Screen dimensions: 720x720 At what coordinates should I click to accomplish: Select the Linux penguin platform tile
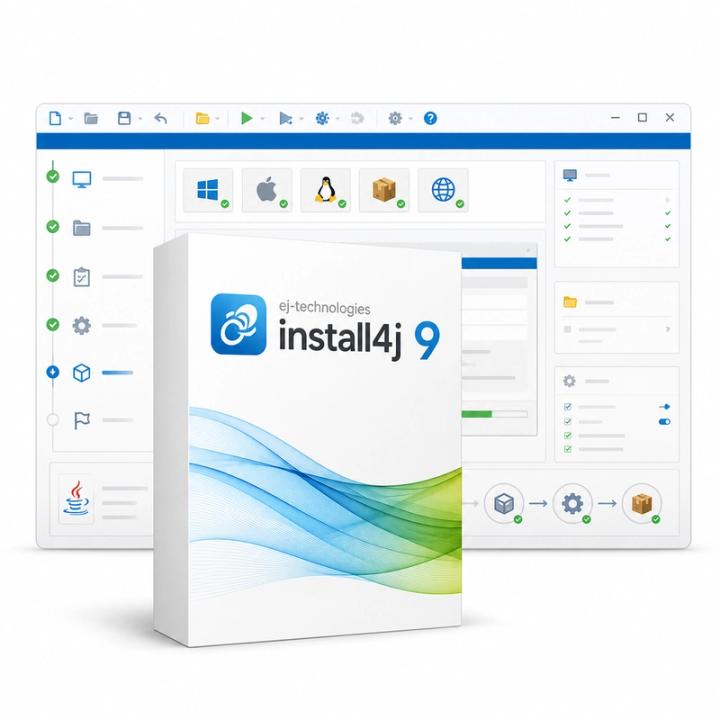click(326, 190)
